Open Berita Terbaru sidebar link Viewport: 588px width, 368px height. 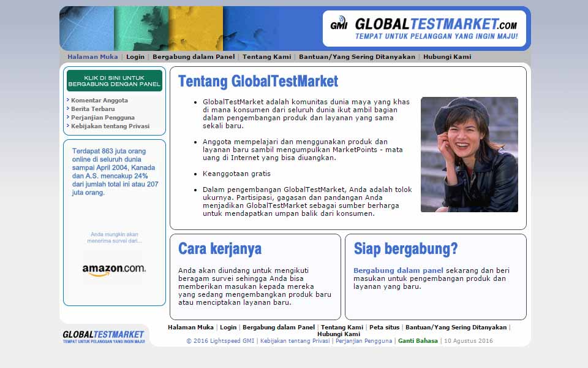pos(93,109)
